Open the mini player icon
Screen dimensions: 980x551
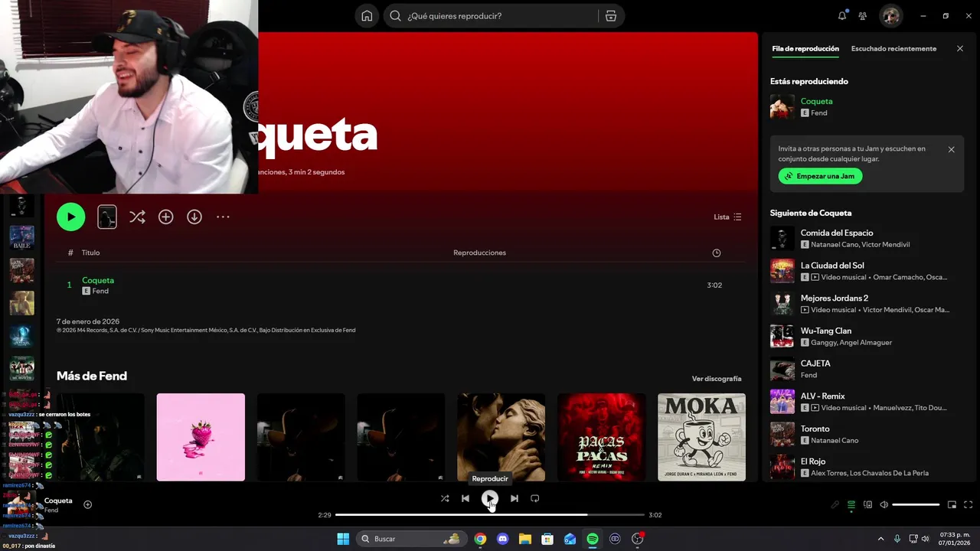tap(952, 505)
